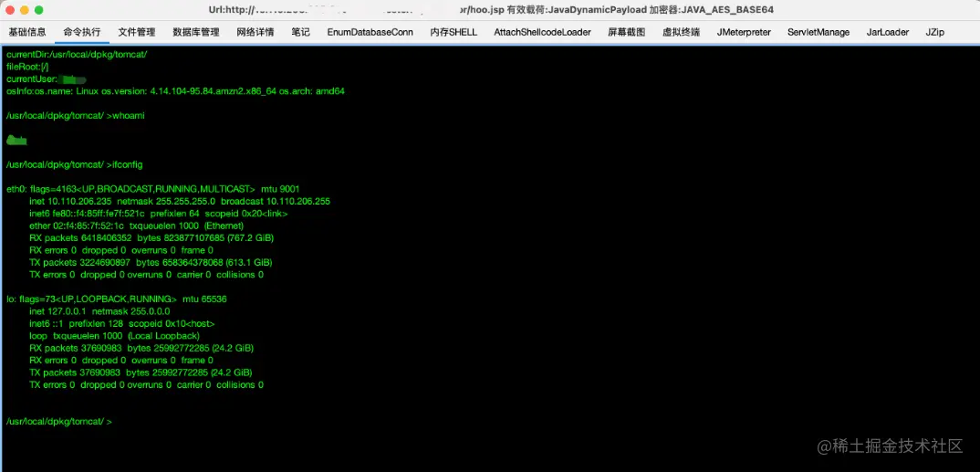Maximize the window with green button
Viewport: 980px width, 472px height.
click(38, 10)
